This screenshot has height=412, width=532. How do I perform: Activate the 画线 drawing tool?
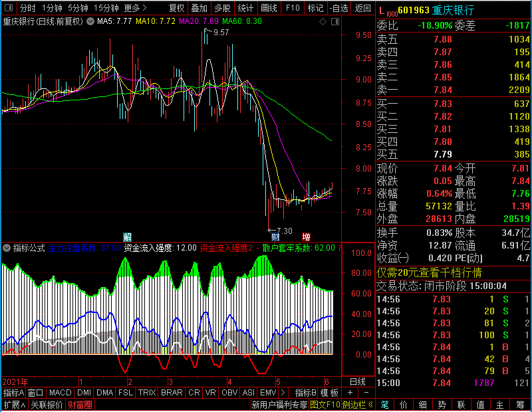pyautogui.click(x=269, y=8)
